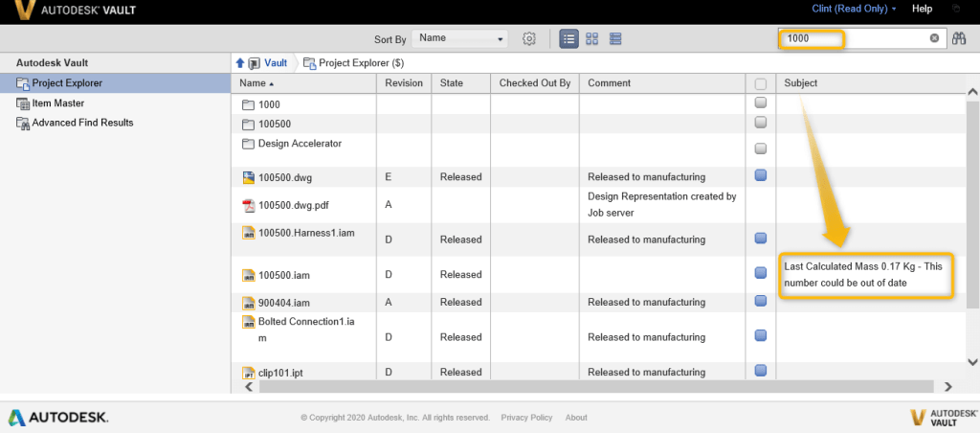The image size is (980, 433).
Task: Toggle the checkbox for 100500.iam row
Action: click(x=761, y=274)
